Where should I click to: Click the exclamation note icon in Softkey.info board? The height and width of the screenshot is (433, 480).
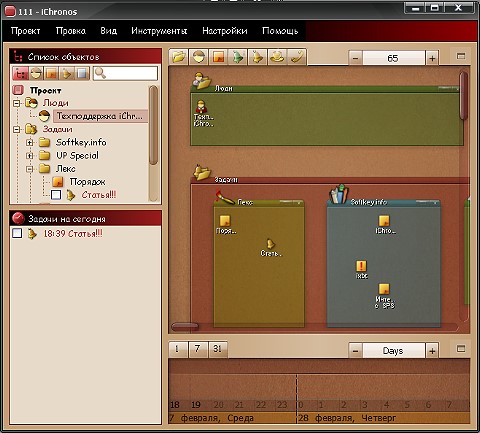[x=361, y=266]
